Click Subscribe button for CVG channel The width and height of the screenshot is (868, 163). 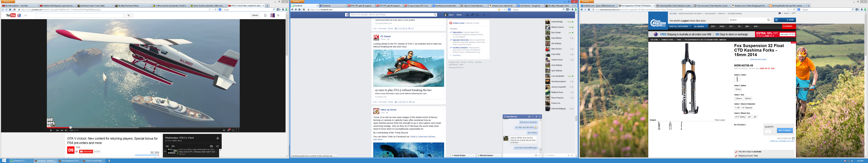point(86,152)
